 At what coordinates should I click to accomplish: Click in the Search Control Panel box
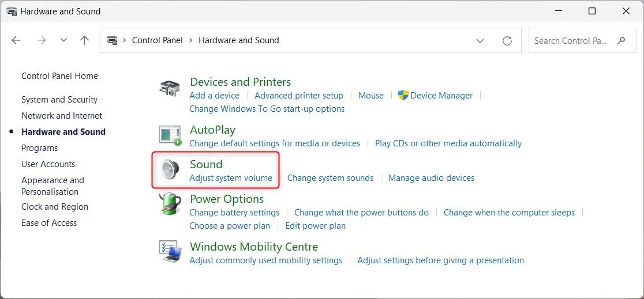pos(582,40)
